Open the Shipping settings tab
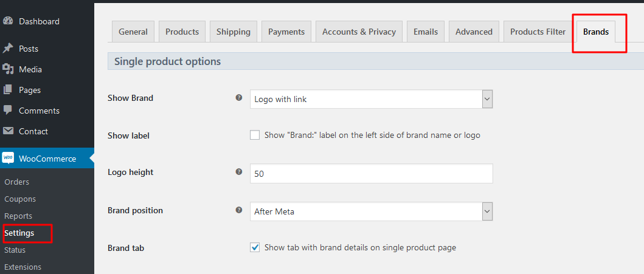This screenshot has height=274, width=644. pos(233,32)
